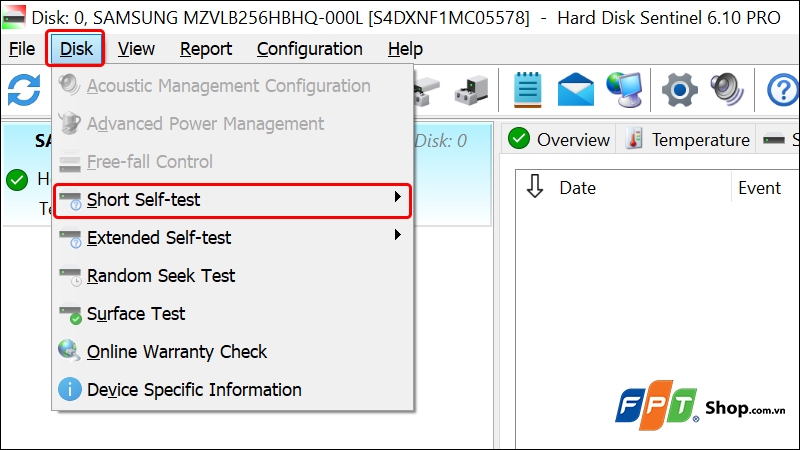The height and width of the screenshot is (450, 800).
Task: Open settings with the gear icon
Action: [x=680, y=90]
